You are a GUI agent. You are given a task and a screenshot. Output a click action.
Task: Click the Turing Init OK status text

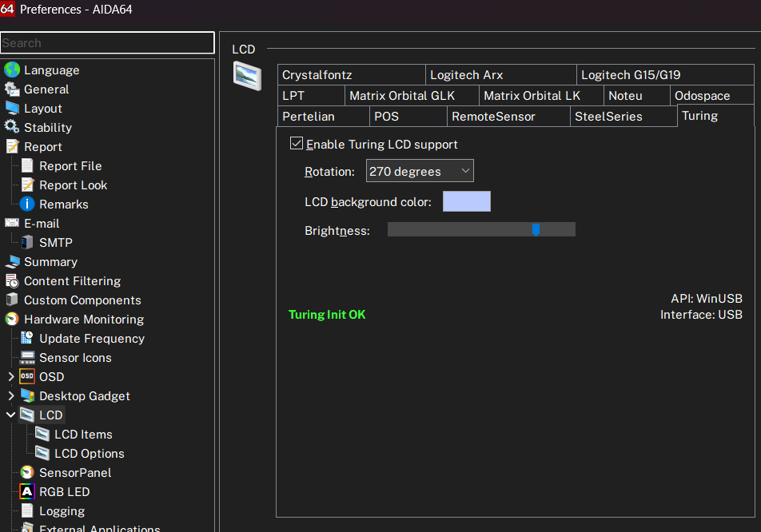coord(327,315)
